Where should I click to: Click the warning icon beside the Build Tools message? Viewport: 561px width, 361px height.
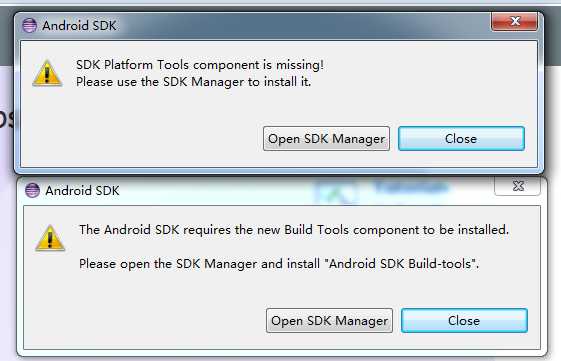50,238
